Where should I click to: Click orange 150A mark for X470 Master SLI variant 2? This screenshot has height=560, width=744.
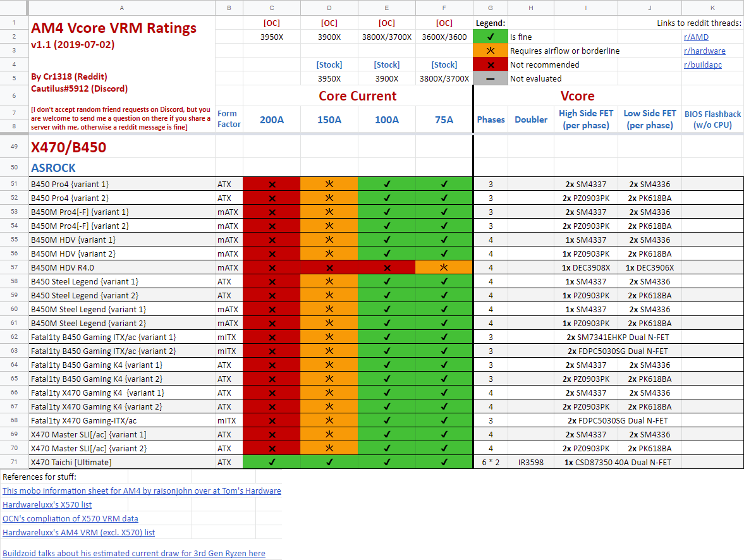click(x=329, y=449)
